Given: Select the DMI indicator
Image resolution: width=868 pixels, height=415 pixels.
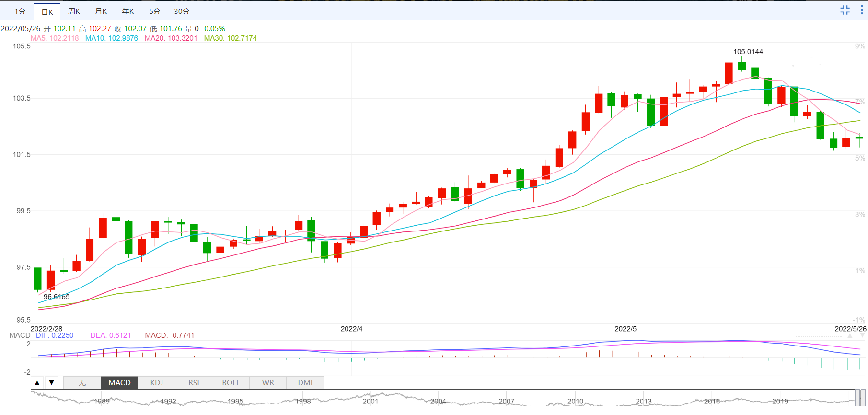Looking at the screenshot, I should point(305,382).
